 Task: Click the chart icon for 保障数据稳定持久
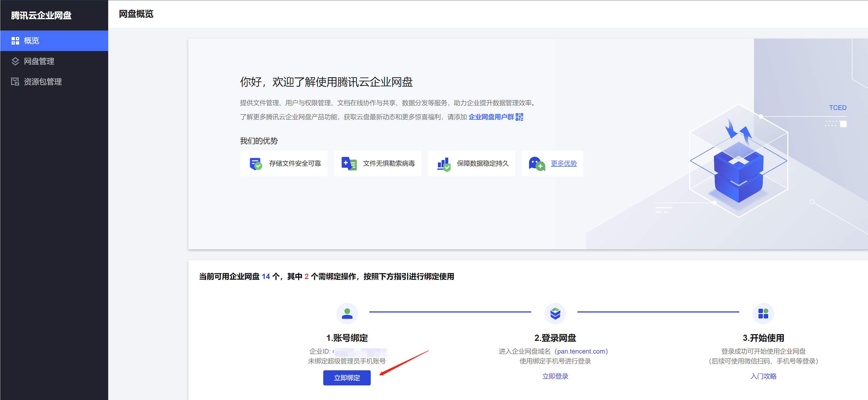444,164
